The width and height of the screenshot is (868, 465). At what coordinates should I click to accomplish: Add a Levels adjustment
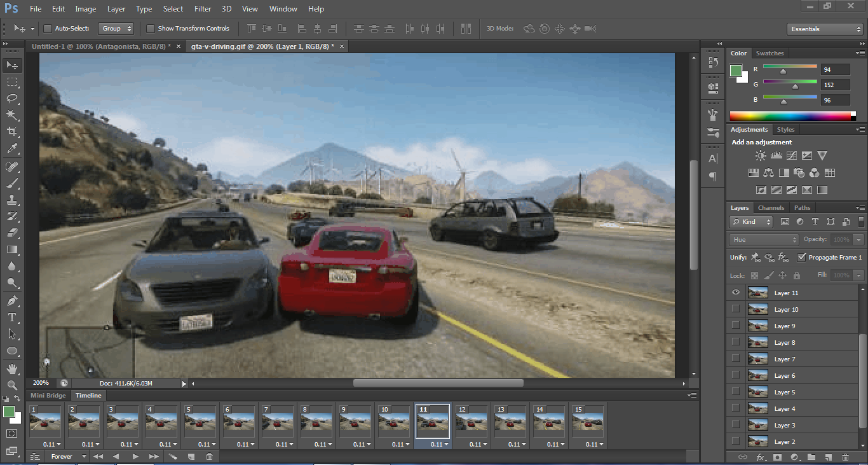click(776, 155)
